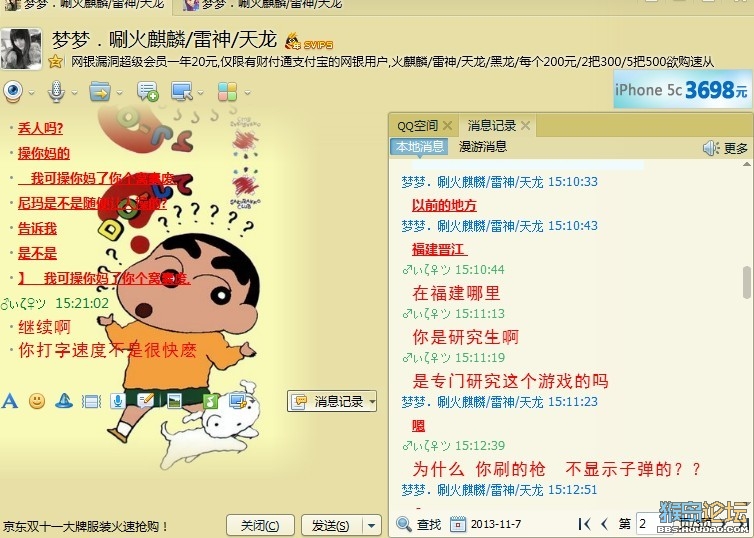Image resolution: width=754 pixels, height=538 pixels.
Task: Expand the arrow next to the webcam icon
Action: coord(31,92)
